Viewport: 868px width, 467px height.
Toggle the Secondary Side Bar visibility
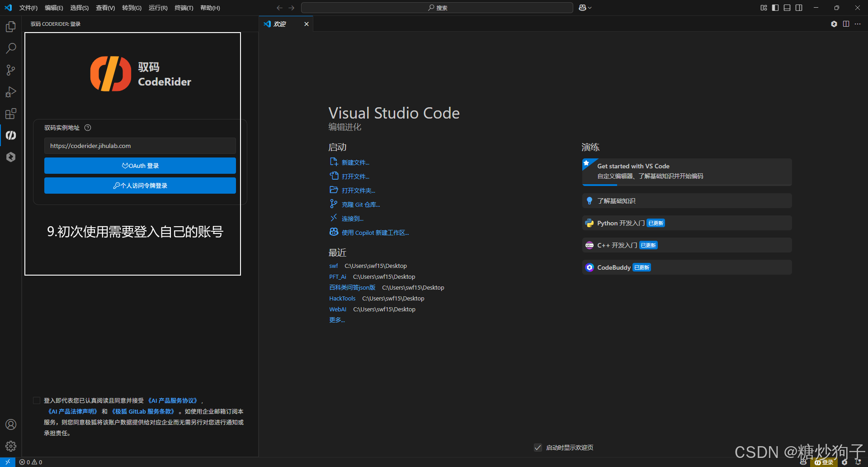pos(799,8)
